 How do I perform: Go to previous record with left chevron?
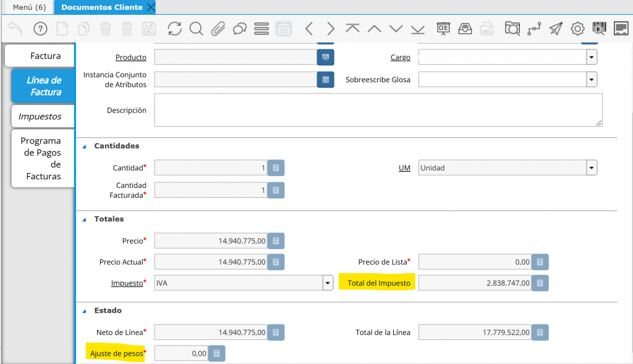click(x=309, y=28)
